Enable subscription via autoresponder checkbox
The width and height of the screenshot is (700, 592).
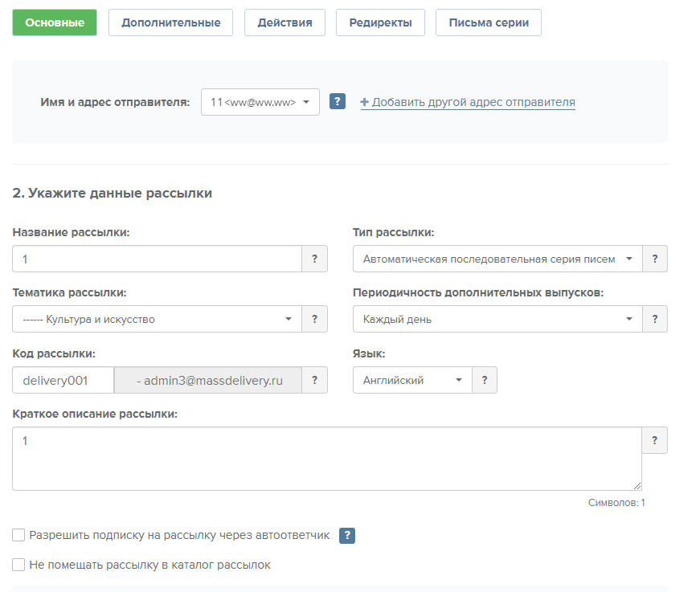(18, 535)
